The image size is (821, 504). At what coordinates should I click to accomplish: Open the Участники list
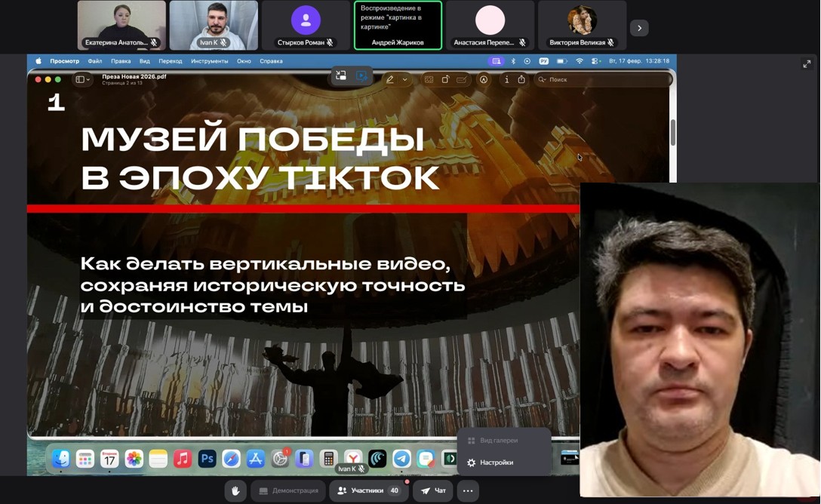(368, 490)
